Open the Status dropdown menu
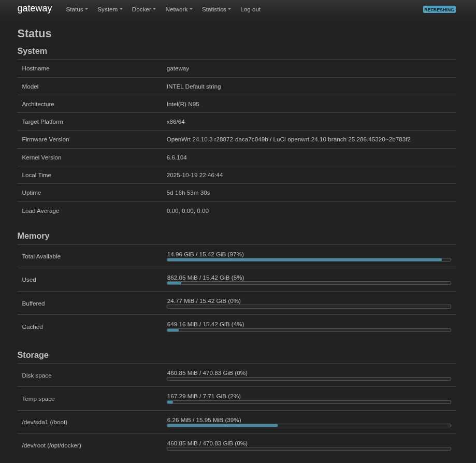The image size is (476, 463). 77,9
